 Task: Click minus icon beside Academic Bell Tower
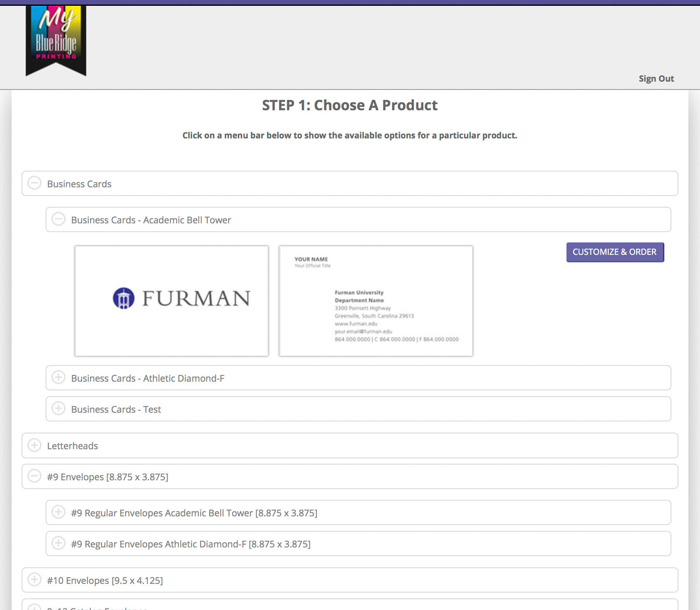(58, 219)
